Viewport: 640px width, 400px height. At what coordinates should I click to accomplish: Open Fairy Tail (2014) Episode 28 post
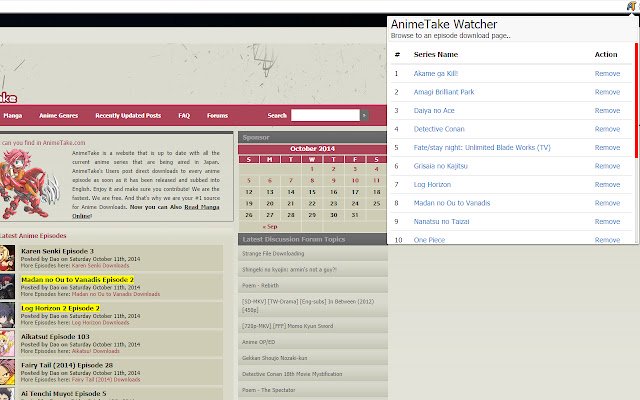[x=67, y=365]
